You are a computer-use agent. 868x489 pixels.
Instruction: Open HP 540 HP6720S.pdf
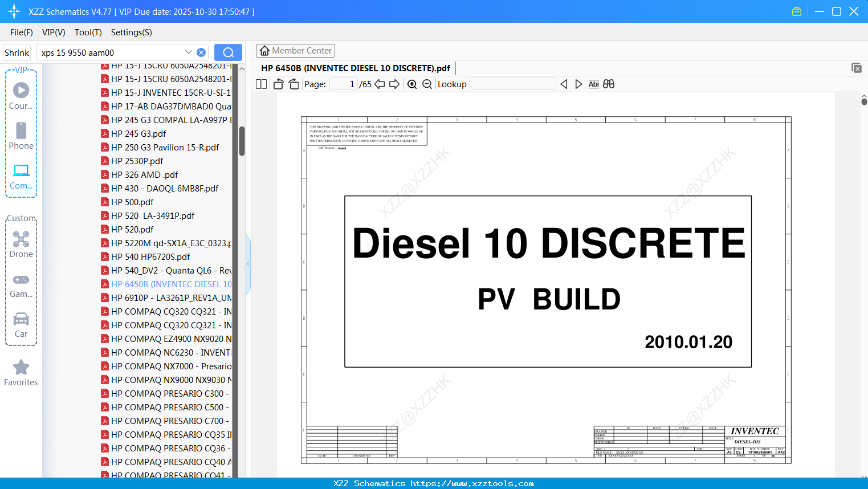(x=150, y=257)
